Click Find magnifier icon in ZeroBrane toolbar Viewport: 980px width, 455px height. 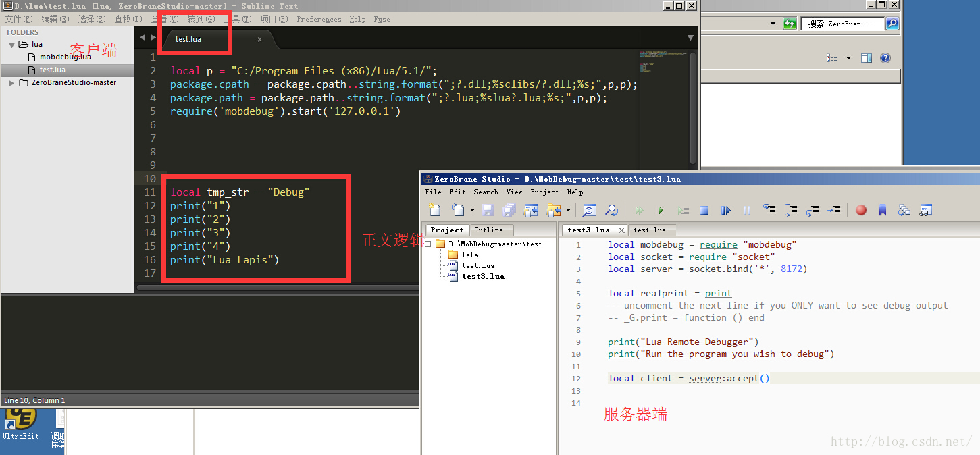click(589, 210)
